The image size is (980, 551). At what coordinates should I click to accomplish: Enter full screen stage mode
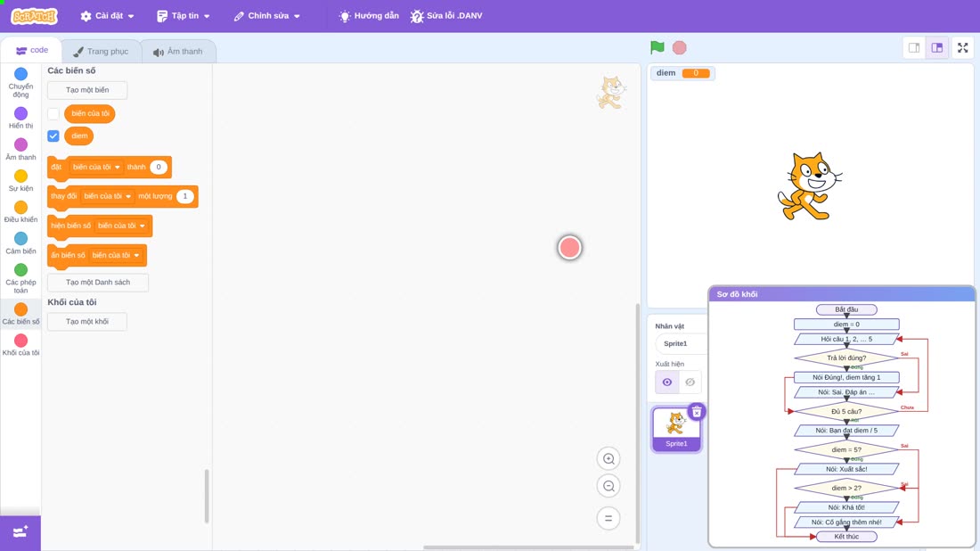click(x=962, y=47)
